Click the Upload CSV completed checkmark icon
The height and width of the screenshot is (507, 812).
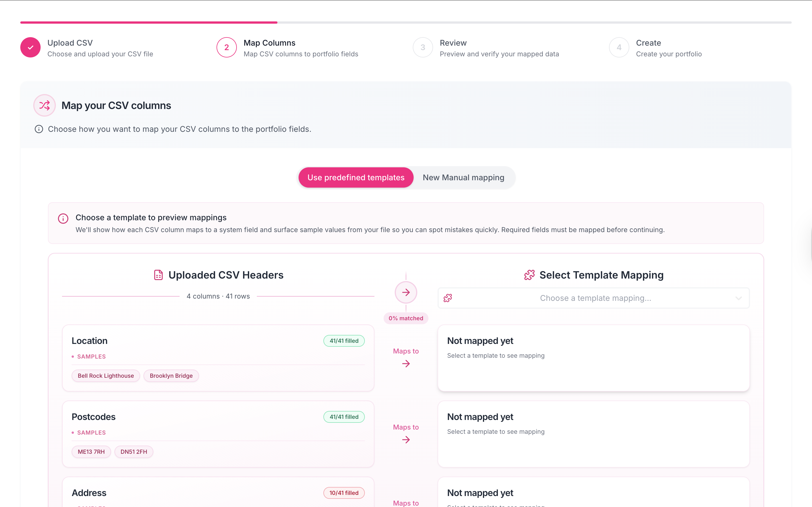30,47
